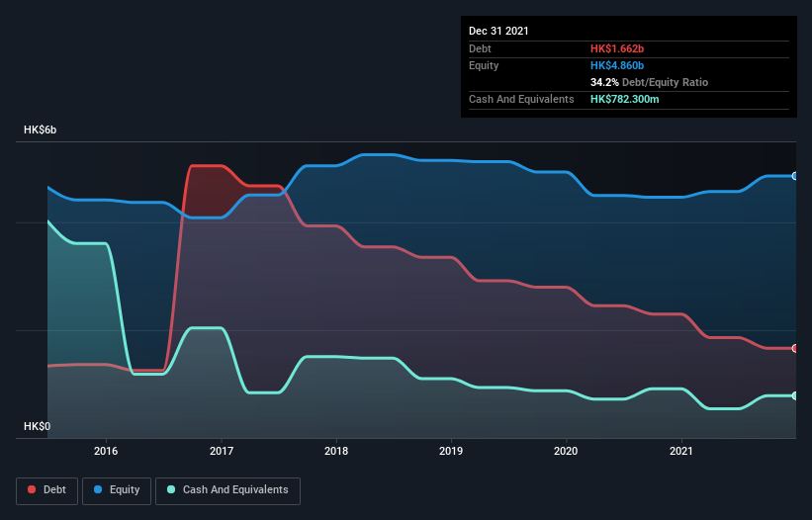Click the teal Cash And Equivalents legend dot
The width and height of the screenshot is (812, 520).
pyautogui.click(x=171, y=489)
